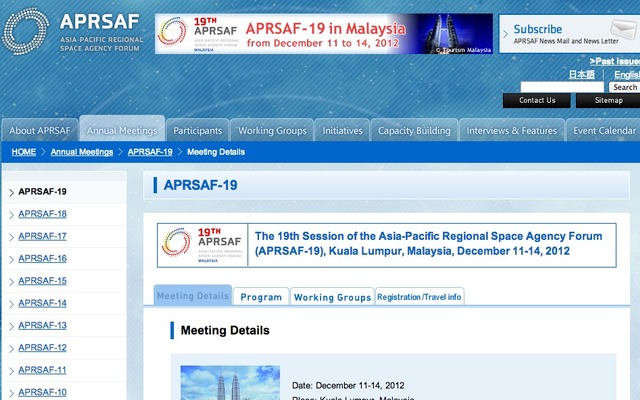The width and height of the screenshot is (640, 400).
Task: Switch language to Japanese (日本語)
Action: click(x=582, y=75)
